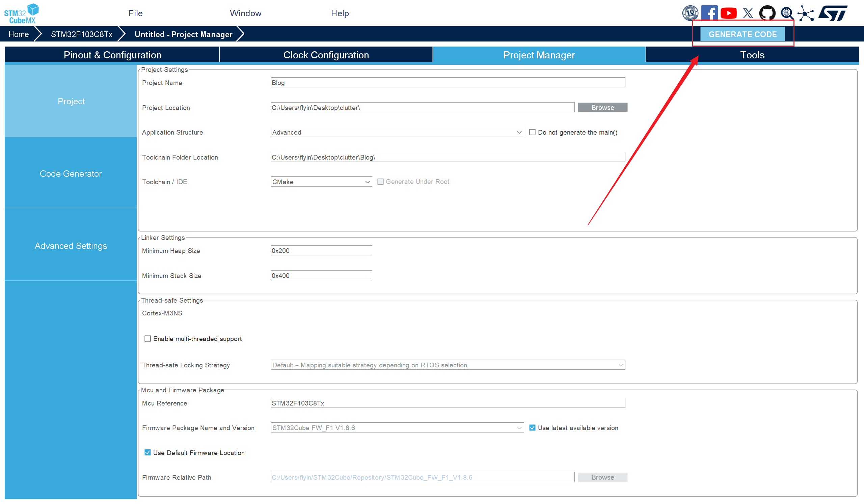Expand the Toolchain / IDE CMake dropdown
Image resolution: width=864 pixels, height=504 pixels.
coord(321,181)
